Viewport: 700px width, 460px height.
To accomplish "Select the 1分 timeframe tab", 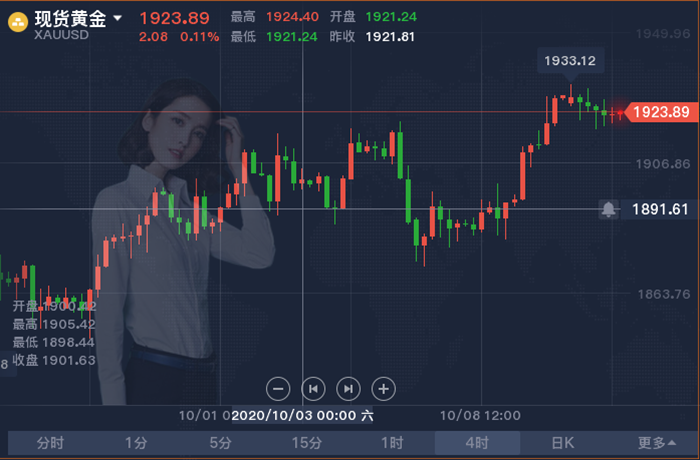I will point(135,443).
